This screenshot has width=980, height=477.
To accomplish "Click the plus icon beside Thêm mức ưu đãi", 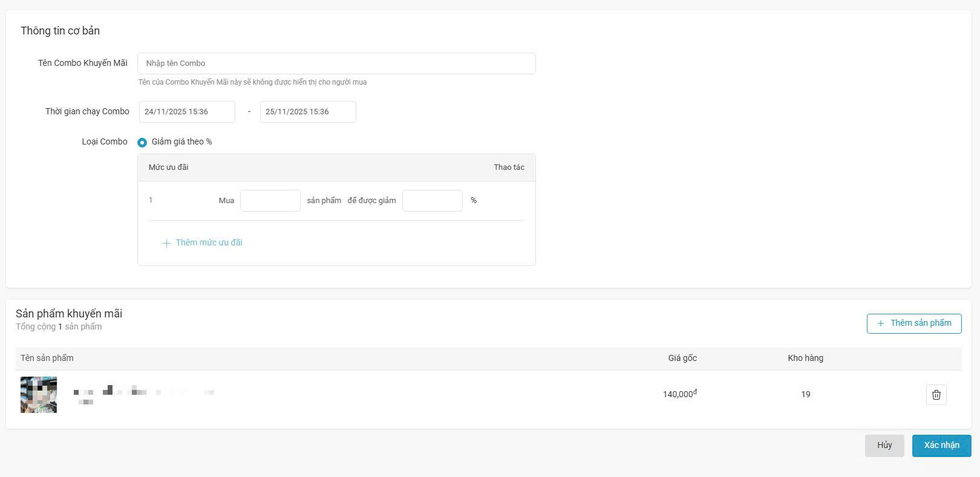I will click(166, 243).
